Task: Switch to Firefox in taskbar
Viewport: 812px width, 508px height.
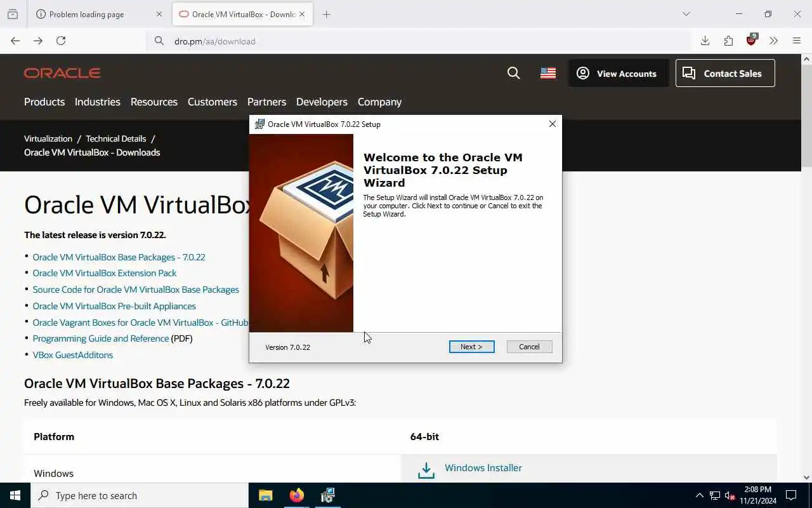Action: pyautogui.click(x=296, y=495)
